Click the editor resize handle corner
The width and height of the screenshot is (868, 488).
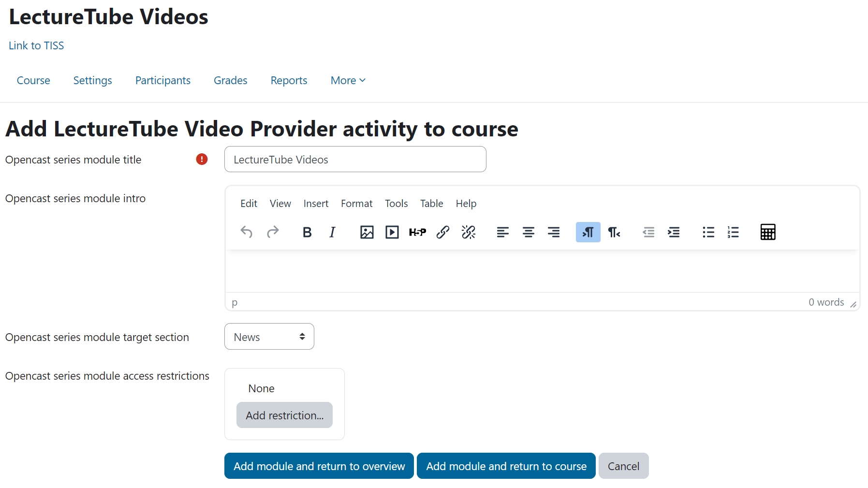click(853, 304)
